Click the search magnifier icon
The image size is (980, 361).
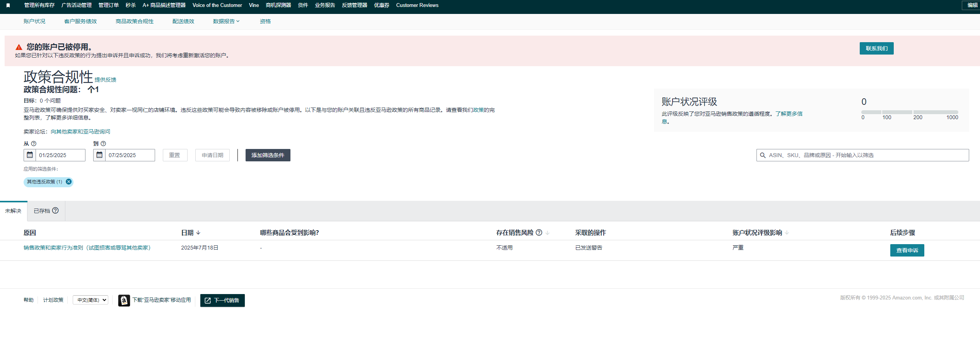763,155
